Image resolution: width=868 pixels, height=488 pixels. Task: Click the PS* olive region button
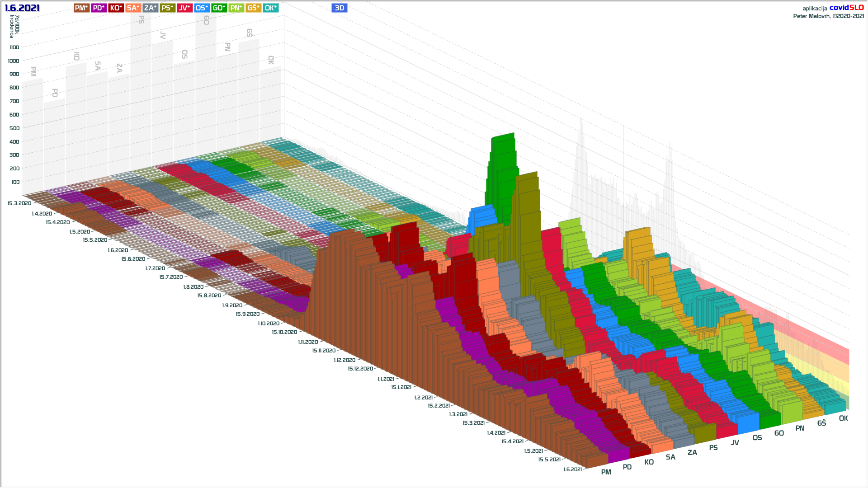click(167, 8)
